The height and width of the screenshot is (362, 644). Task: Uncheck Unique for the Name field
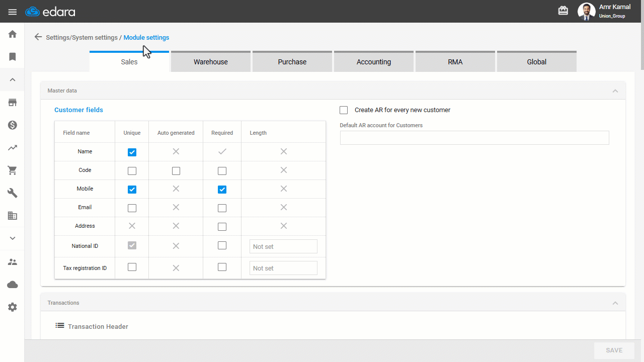point(132,152)
